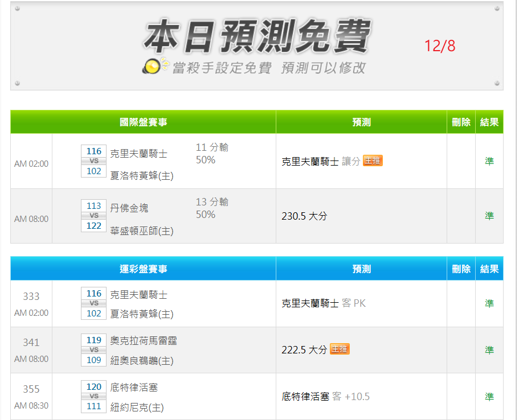519x420 pixels.
Task: Click game number 355
Action: pos(31,389)
